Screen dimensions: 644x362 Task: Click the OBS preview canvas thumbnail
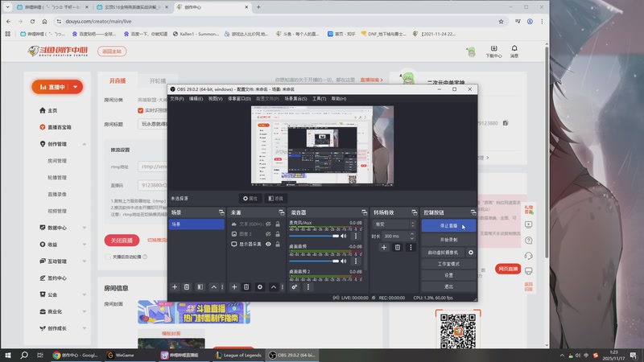click(323, 146)
